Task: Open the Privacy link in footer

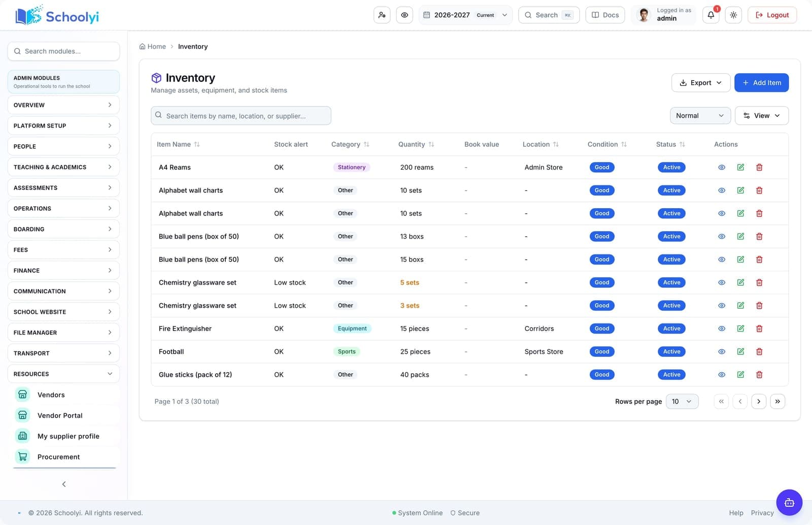Action: pyautogui.click(x=762, y=513)
